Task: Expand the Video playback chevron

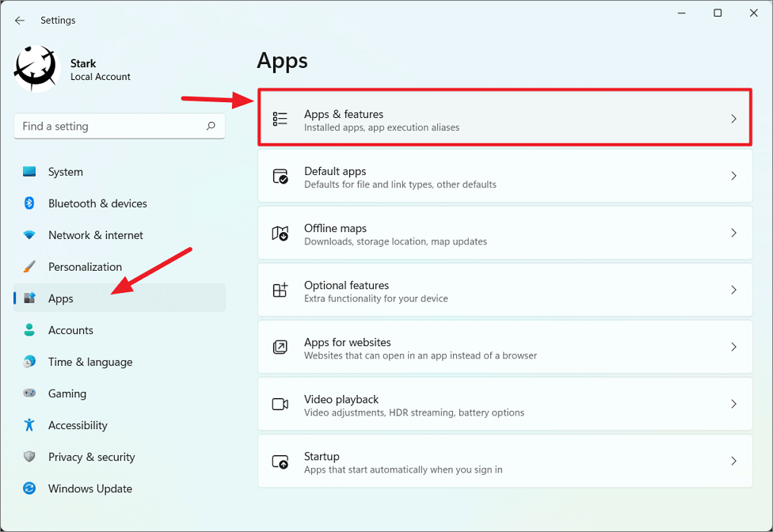Action: (733, 404)
